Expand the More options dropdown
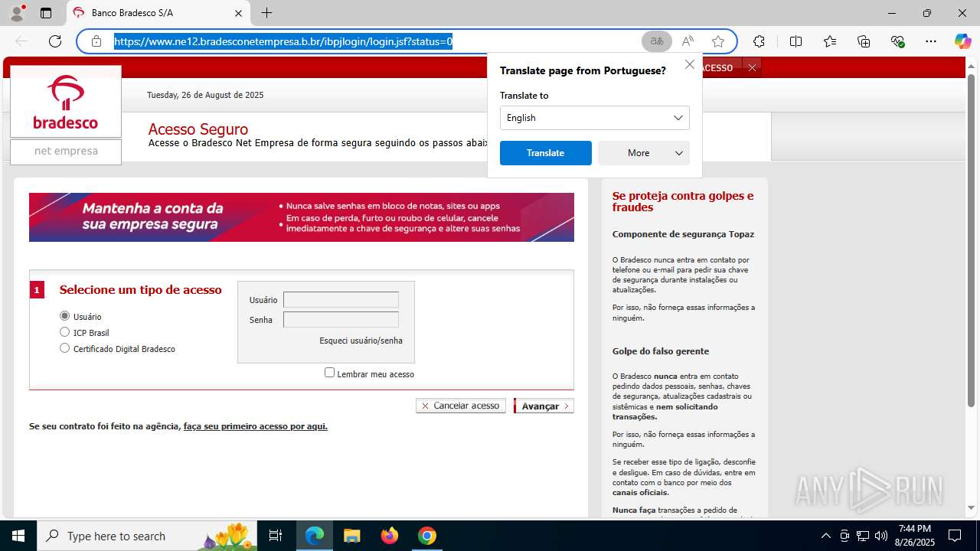 click(x=644, y=153)
